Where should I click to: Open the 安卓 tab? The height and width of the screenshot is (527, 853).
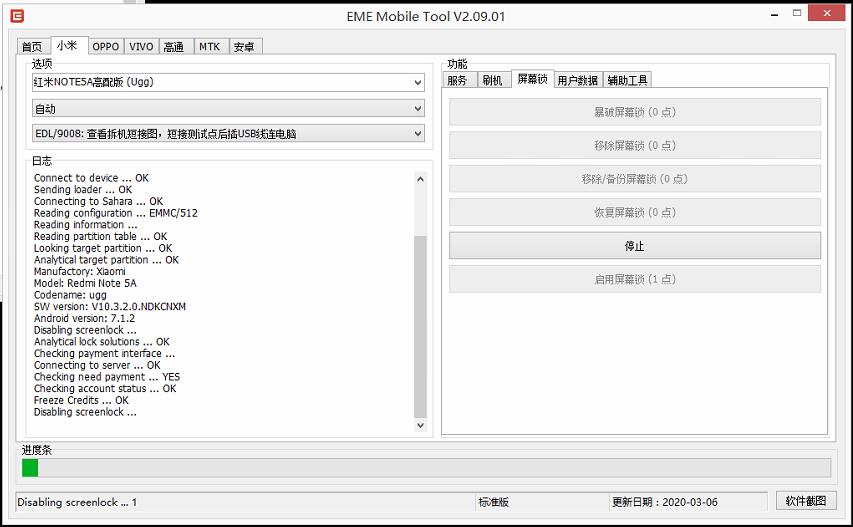244,47
